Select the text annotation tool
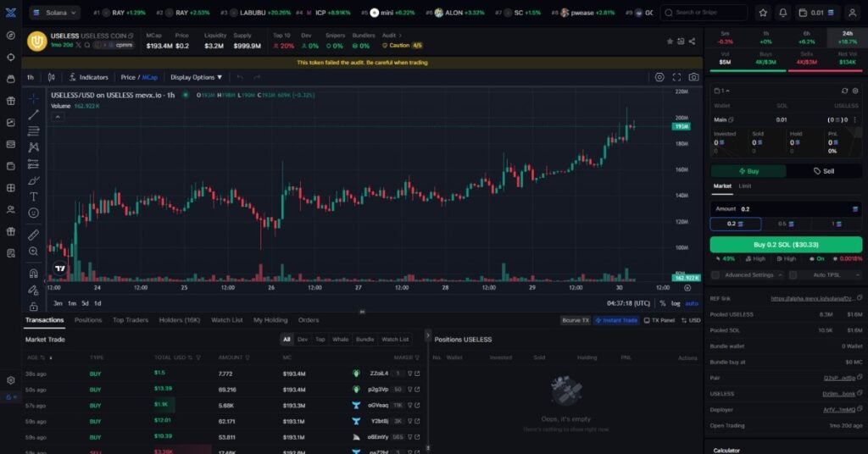The height and width of the screenshot is (454, 868). [x=33, y=197]
